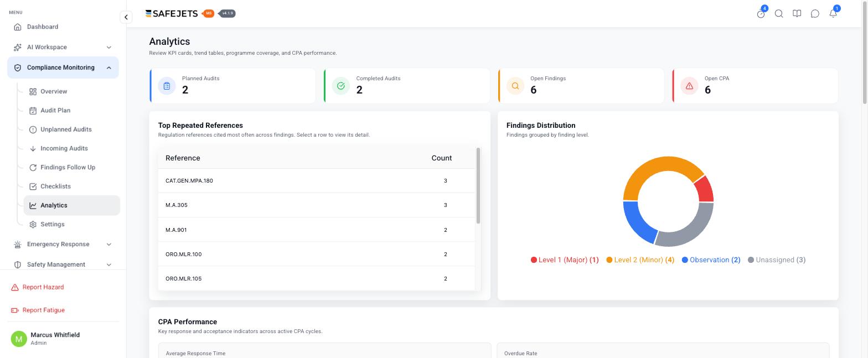The width and height of the screenshot is (868, 358).
Task: Open the AI Workspace menu item
Action: coord(63,47)
